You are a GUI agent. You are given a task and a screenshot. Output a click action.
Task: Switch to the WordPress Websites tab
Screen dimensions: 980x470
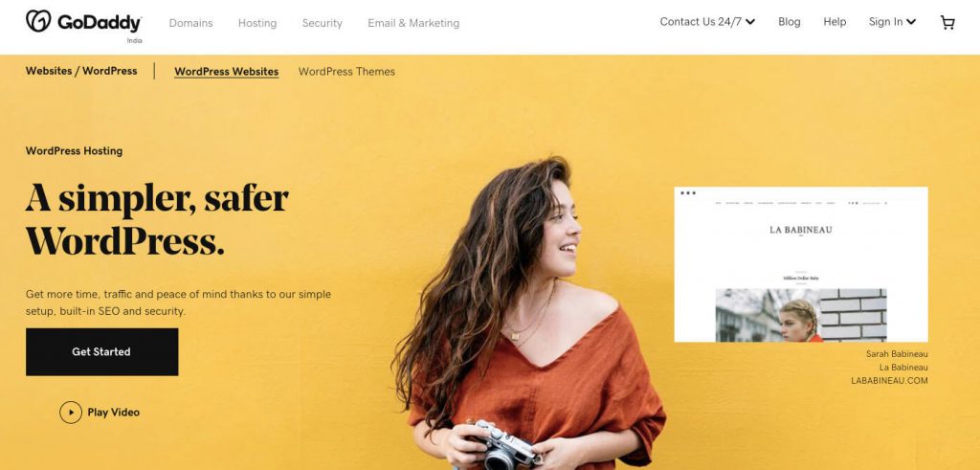226,71
